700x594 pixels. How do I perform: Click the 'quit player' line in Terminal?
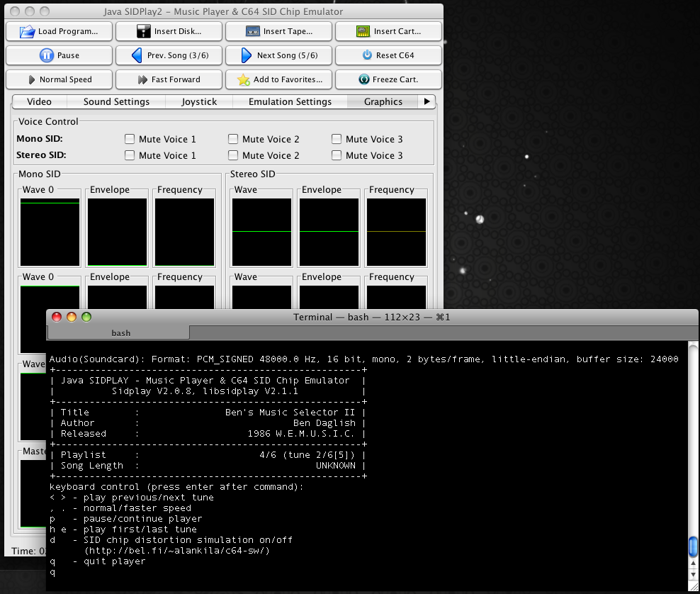pos(97,561)
